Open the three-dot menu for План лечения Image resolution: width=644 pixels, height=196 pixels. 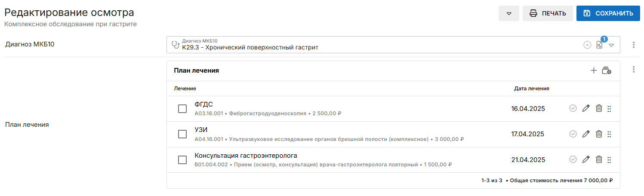tap(634, 70)
